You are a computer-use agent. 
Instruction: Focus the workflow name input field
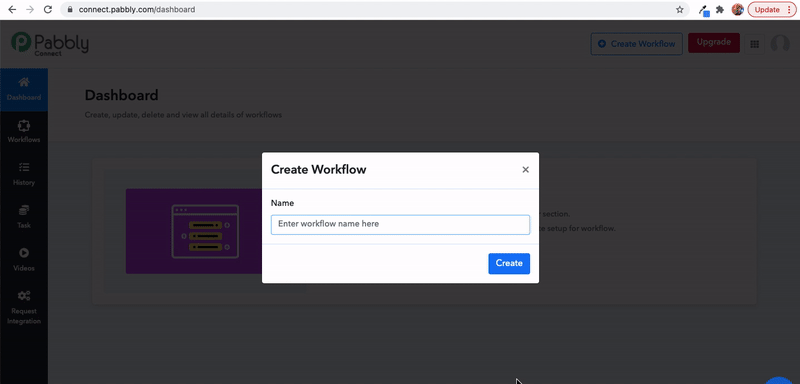400,224
